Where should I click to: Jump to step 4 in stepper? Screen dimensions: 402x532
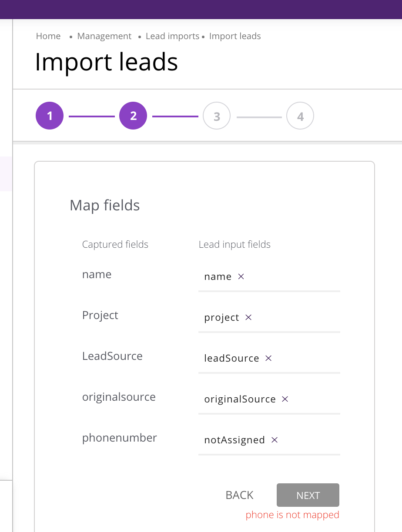[300, 116]
